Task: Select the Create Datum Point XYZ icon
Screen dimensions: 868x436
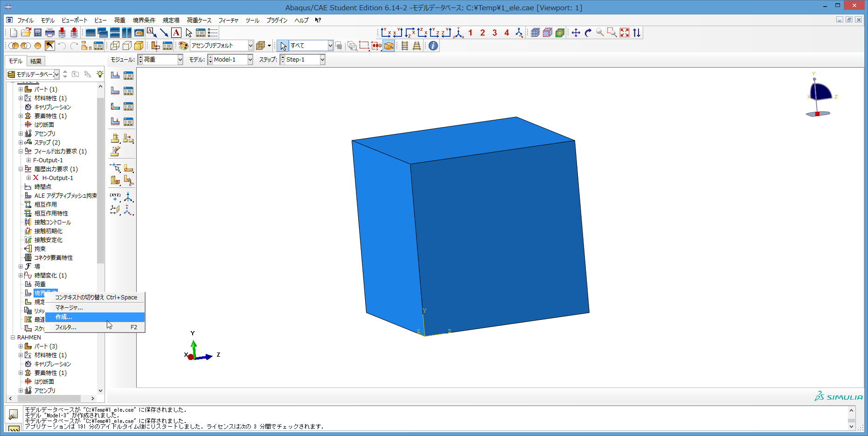Action: [x=115, y=197]
